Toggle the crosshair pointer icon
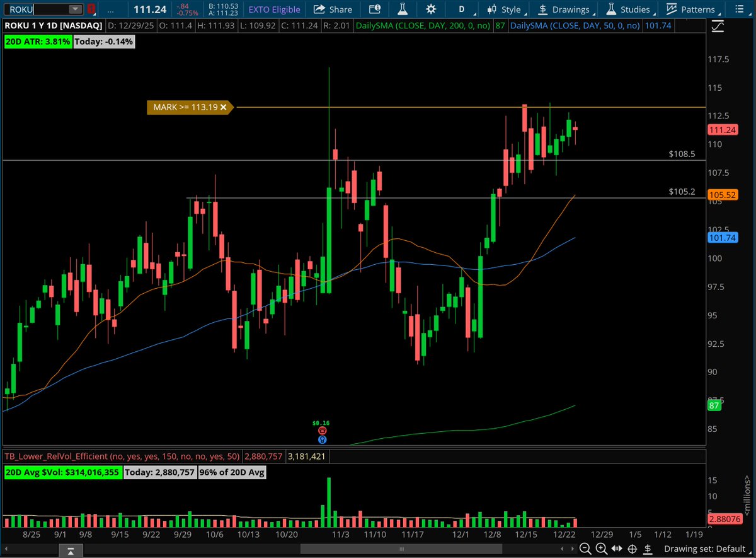Image resolution: width=756 pixels, height=558 pixels. [x=633, y=549]
